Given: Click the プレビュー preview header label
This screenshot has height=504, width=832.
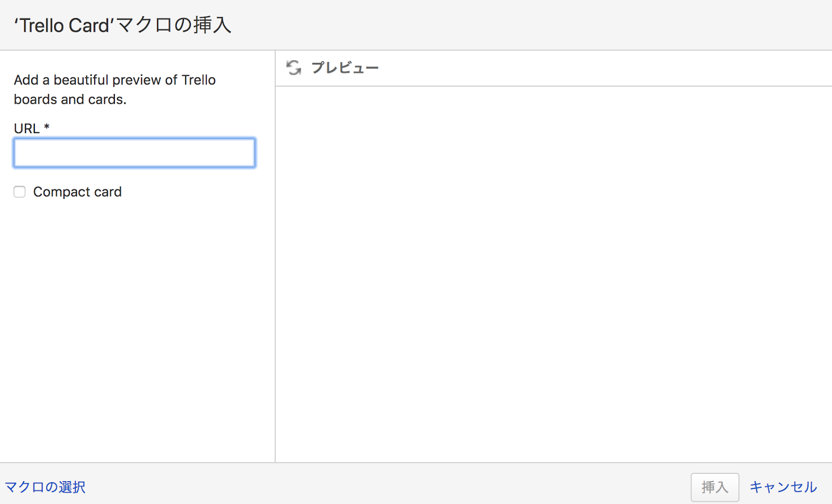Looking at the screenshot, I should tap(345, 68).
